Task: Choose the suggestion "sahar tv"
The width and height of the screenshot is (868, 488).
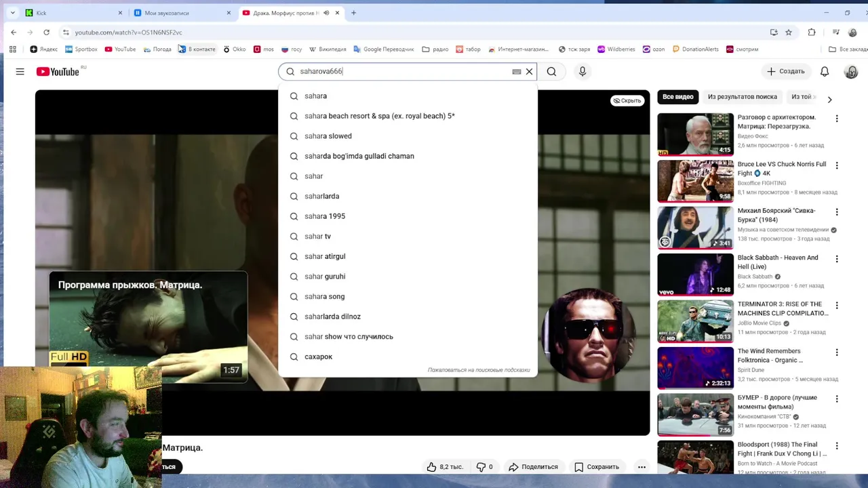Action: [408, 236]
